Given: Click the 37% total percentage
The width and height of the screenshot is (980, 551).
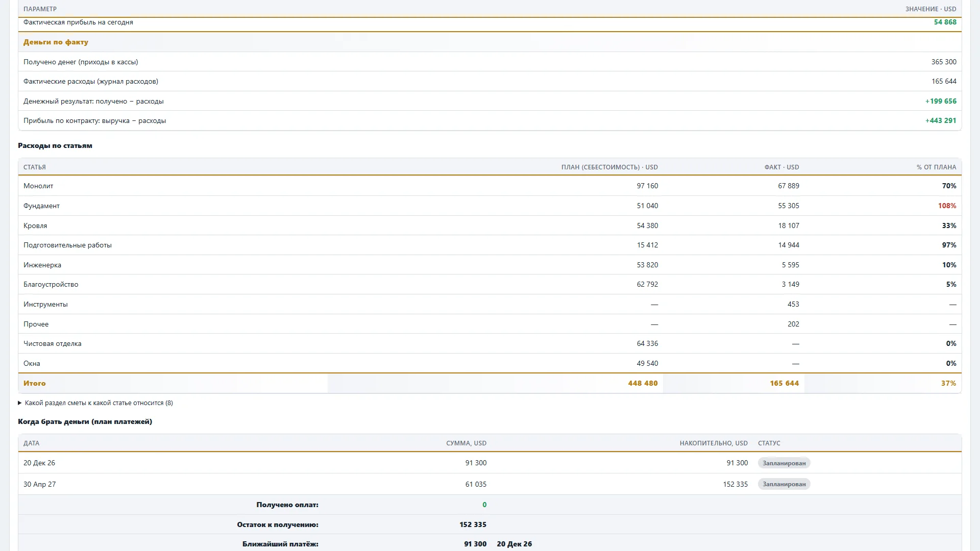Looking at the screenshot, I should 948,384.
